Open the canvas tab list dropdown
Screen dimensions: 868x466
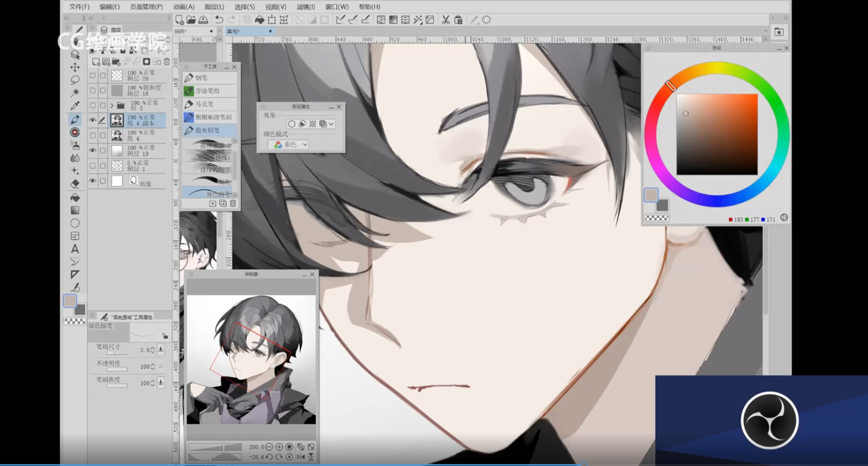(765, 31)
